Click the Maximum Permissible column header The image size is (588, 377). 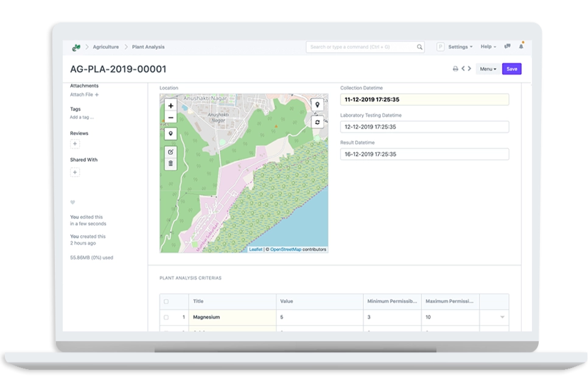click(x=449, y=301)
